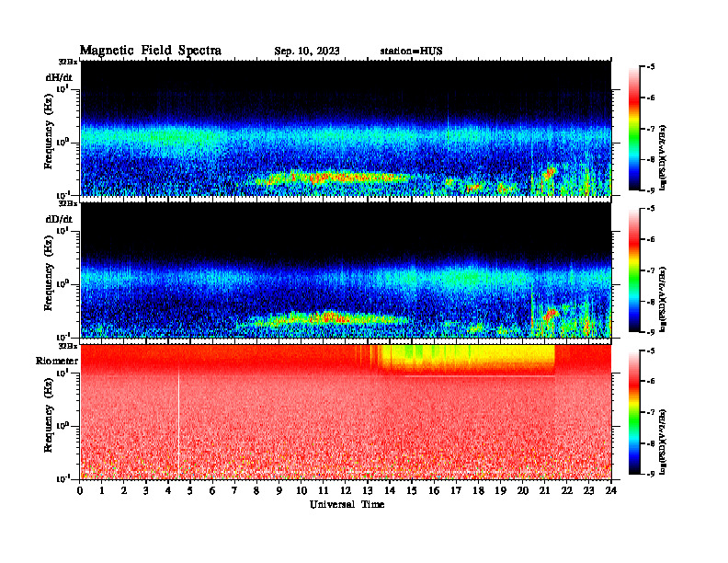728x563 pixels.
Task: Click the "-5" tick on the dH/dt color bar
Action: tap(650, 67)
